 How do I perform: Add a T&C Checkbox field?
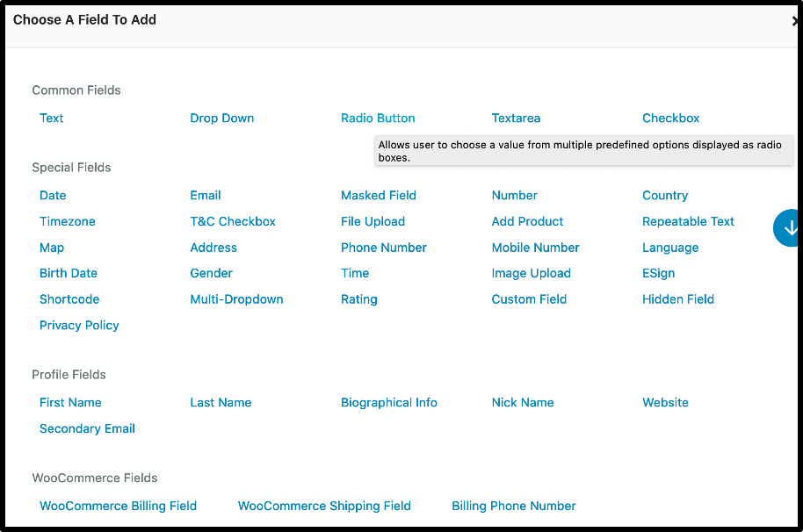click(x=232, y=221)
